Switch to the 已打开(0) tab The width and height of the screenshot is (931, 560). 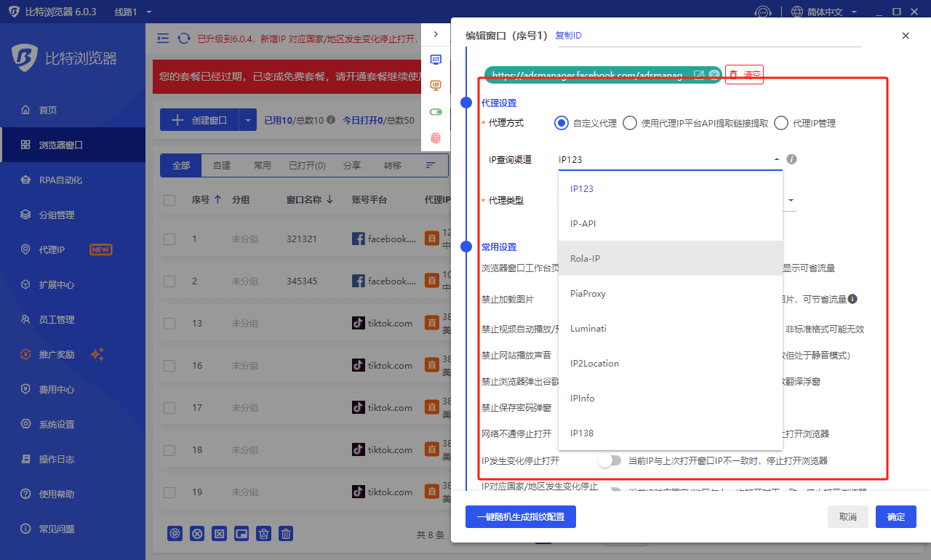(x=307, y=165)
